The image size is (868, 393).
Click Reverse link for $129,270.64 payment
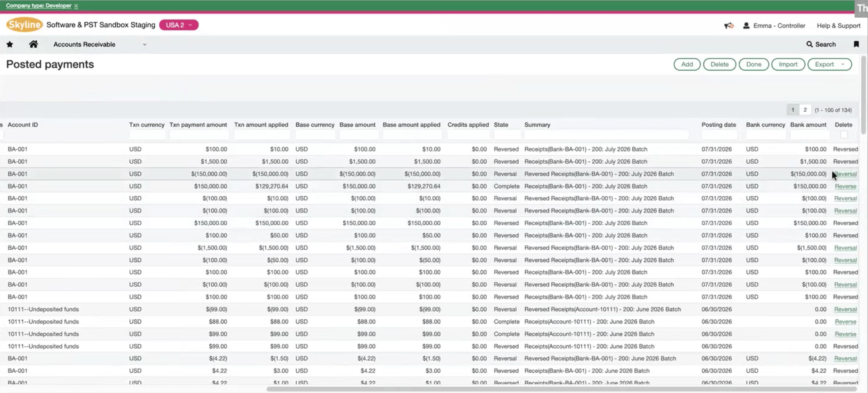[845, 186]
